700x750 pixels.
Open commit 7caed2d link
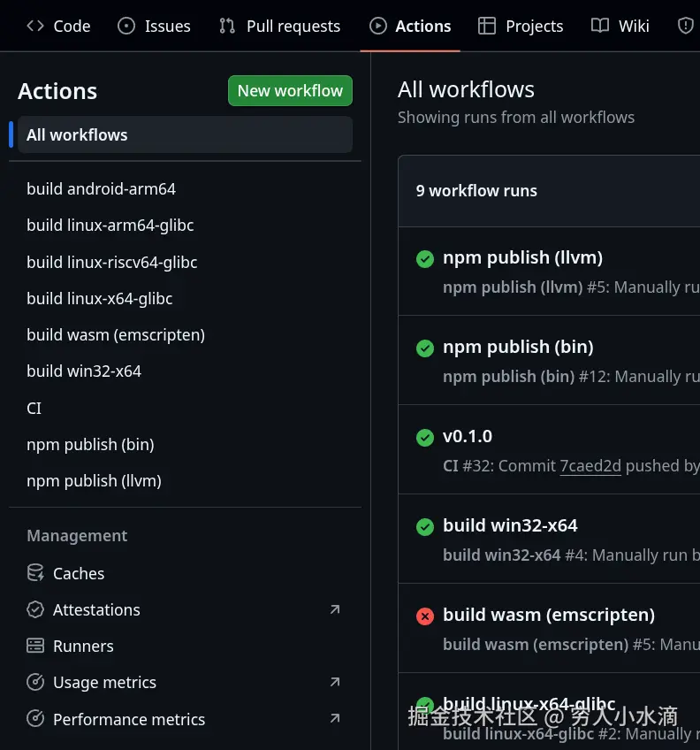point(590,465)
